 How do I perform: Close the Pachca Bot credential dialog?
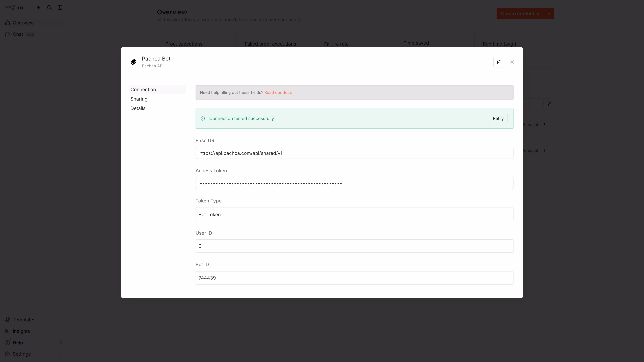tap(512, 62)
